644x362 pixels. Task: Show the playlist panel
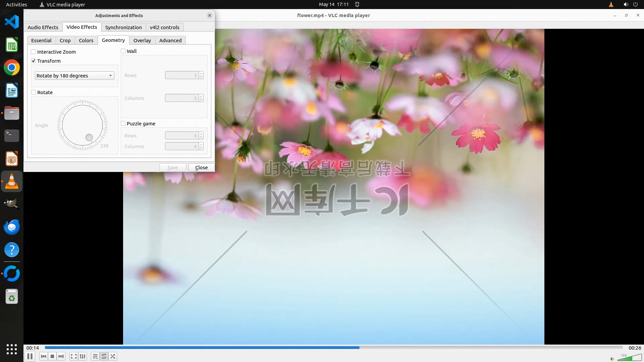point(95,356)
